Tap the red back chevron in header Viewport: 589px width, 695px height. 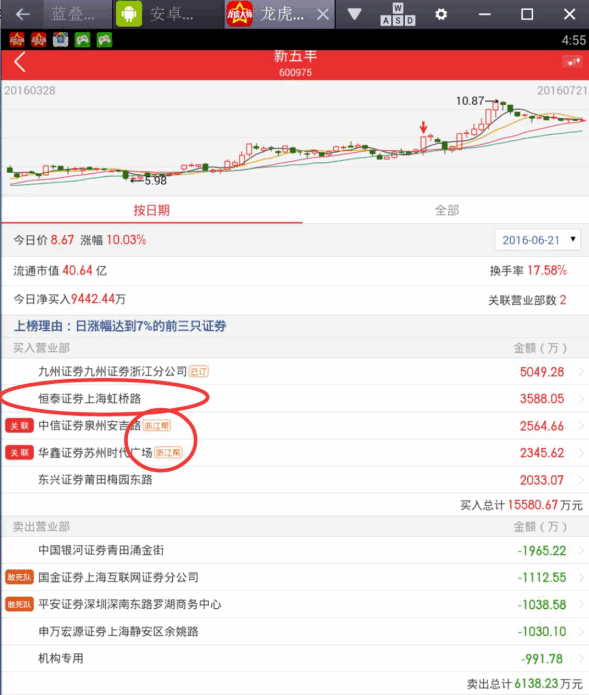[x=20, y=62]
